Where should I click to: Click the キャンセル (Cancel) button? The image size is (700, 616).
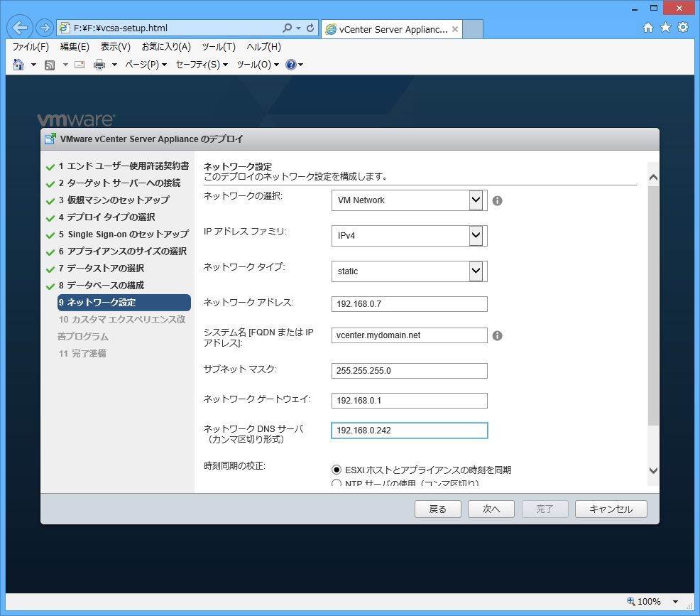click(611, 509)
